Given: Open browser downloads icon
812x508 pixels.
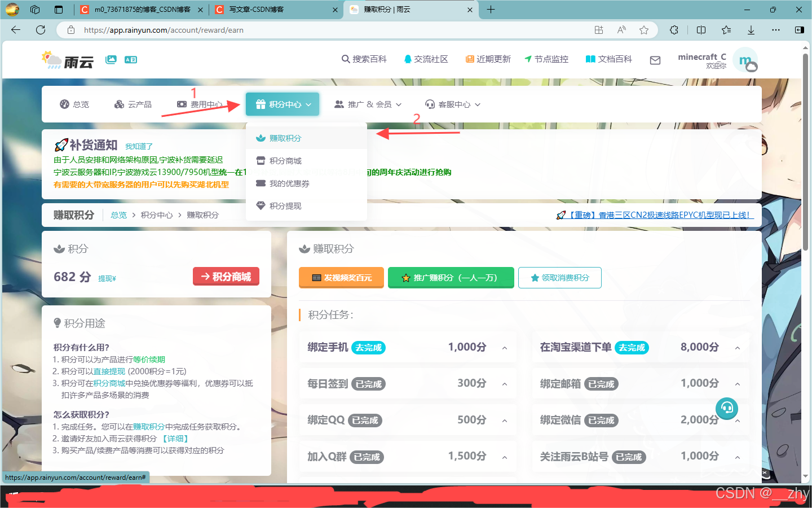Looking at the screenshot, I should coord(751,30).
